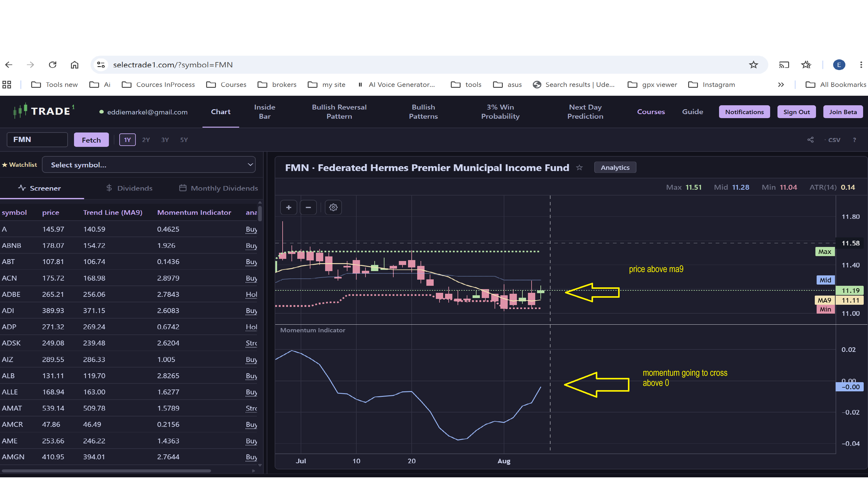
Task: Click the cast media icon in browser toolbar
Action: coord(784,65)
